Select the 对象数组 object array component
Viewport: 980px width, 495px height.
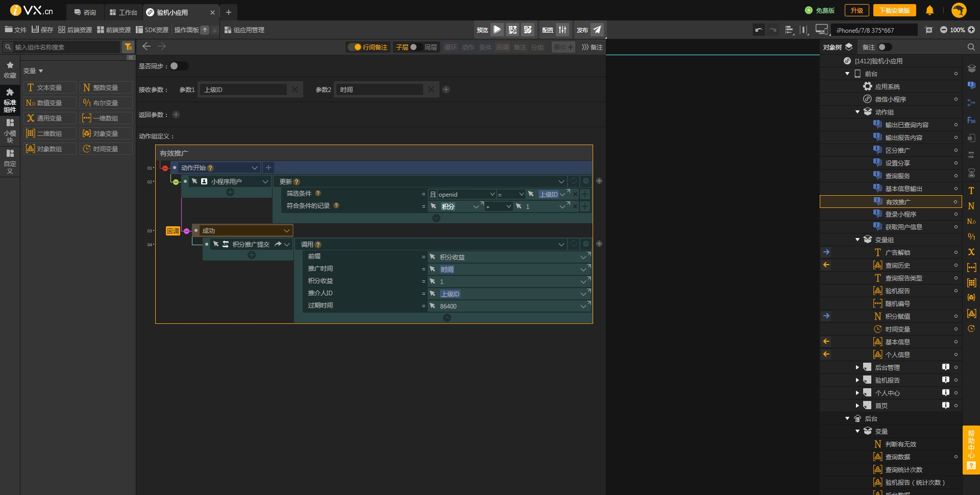[x=50, y=149]
